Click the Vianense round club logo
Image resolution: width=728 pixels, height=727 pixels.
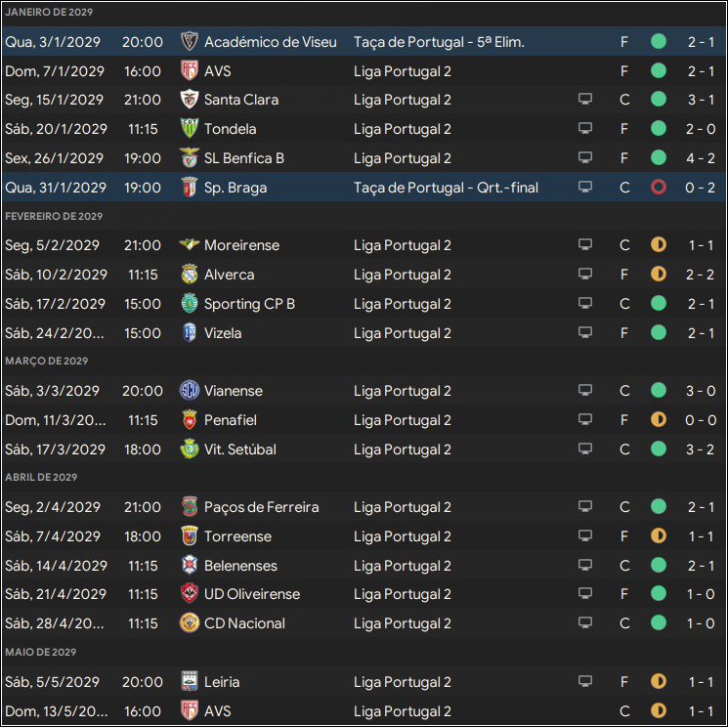tap(189, 391)
